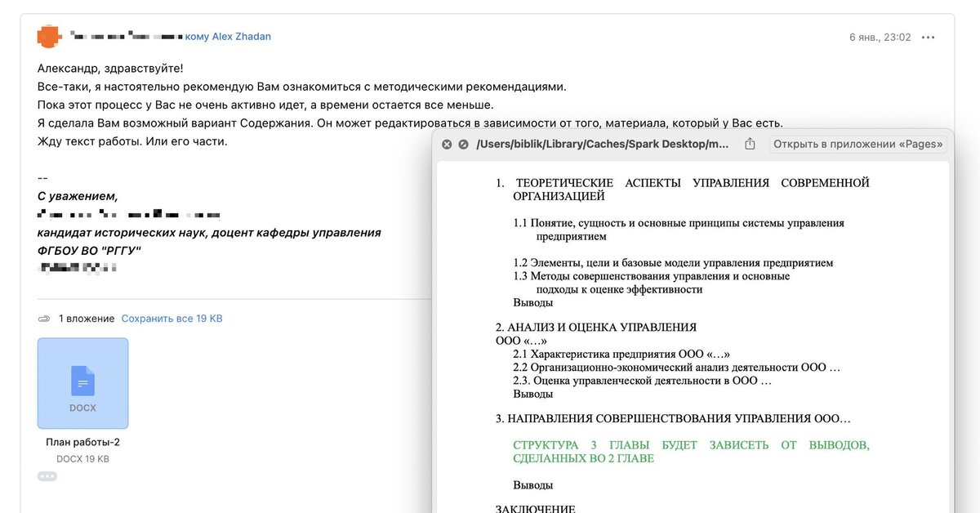The width and height of the screenshot is (980, 513).
Task: Click the email line starting "Пока этот процесс"
Action: pyautogui.click(x=265, y=105)
